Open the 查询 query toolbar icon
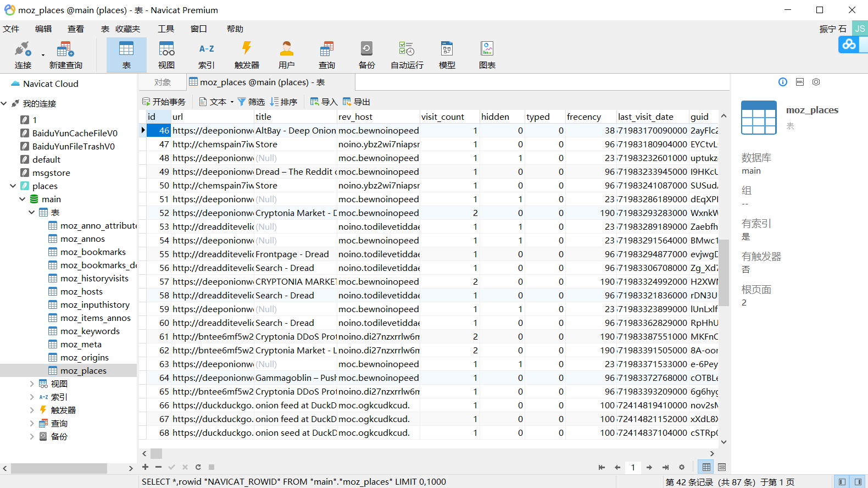The height and width of the screenshot is (488, 868). click(327, 55)
